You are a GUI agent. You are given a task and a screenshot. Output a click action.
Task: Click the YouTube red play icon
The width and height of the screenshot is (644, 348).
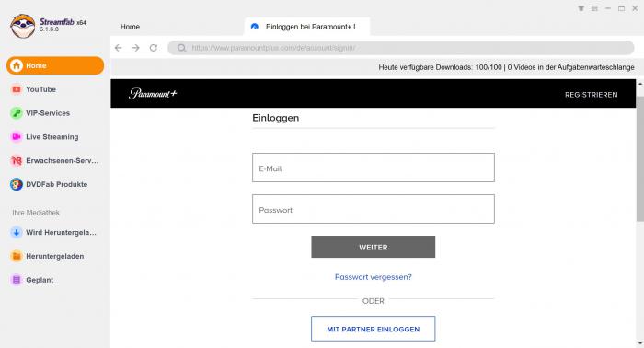pos(16,89)
